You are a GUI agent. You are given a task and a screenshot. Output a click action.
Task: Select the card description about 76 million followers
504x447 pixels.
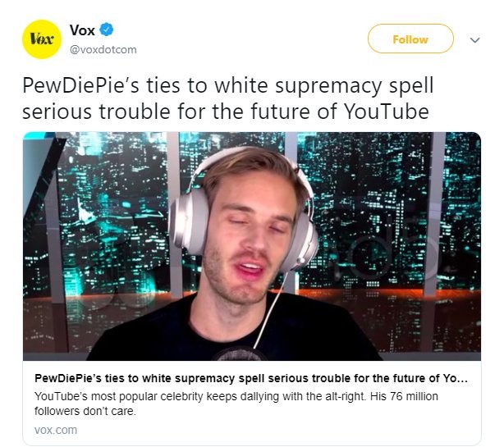point(236,404)
